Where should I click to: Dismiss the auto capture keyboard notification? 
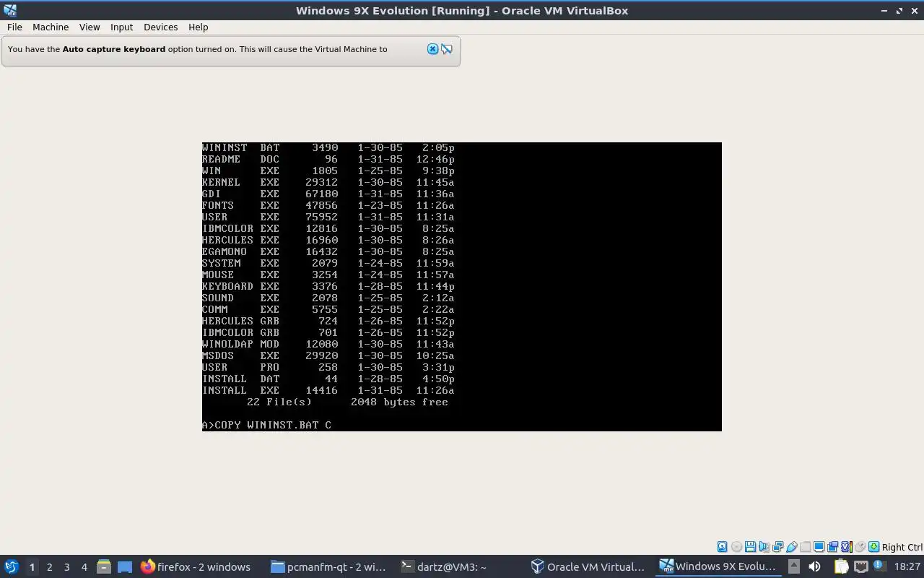[432, 49]
